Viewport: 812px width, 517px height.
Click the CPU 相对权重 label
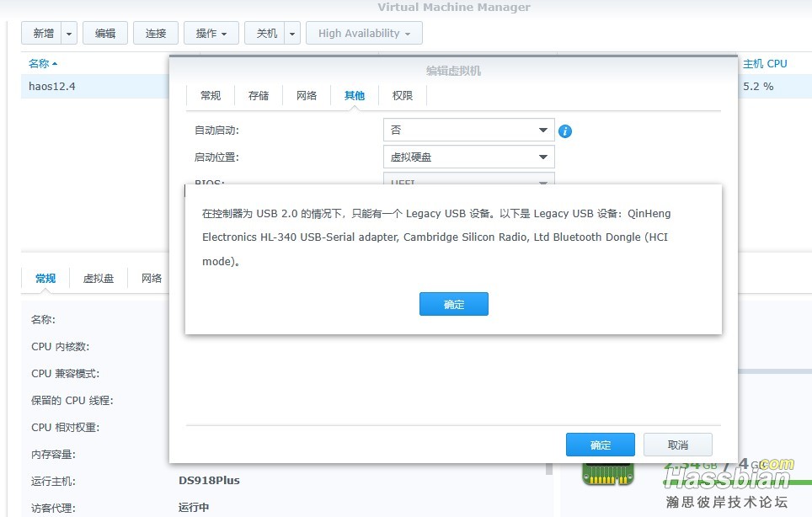[65, 428]
